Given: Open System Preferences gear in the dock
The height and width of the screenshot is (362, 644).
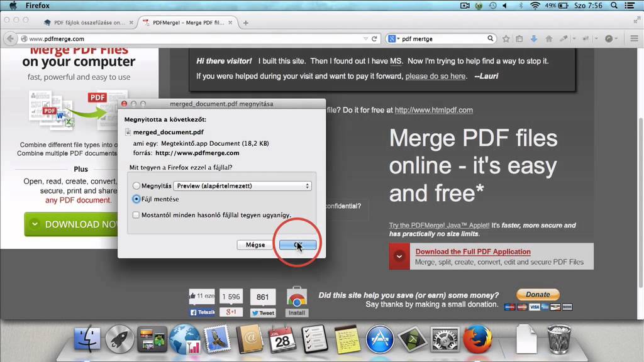Looking at the screenshot, I should (445, 339).
